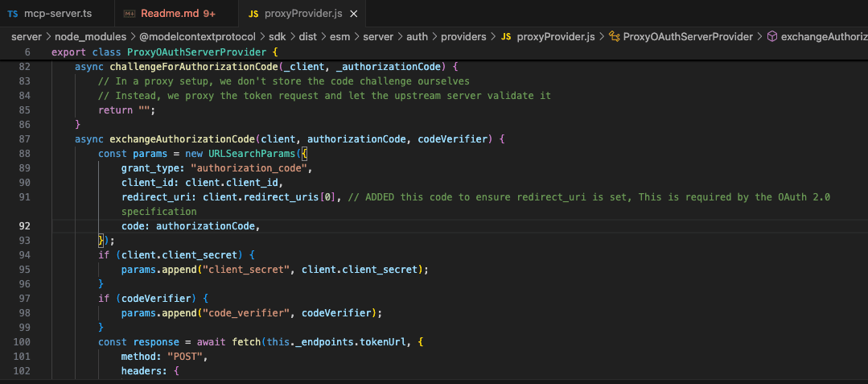Click the JS icon on proxyProvider.js tab
Viewport: 868px width, 384px height.
(254, 14)
